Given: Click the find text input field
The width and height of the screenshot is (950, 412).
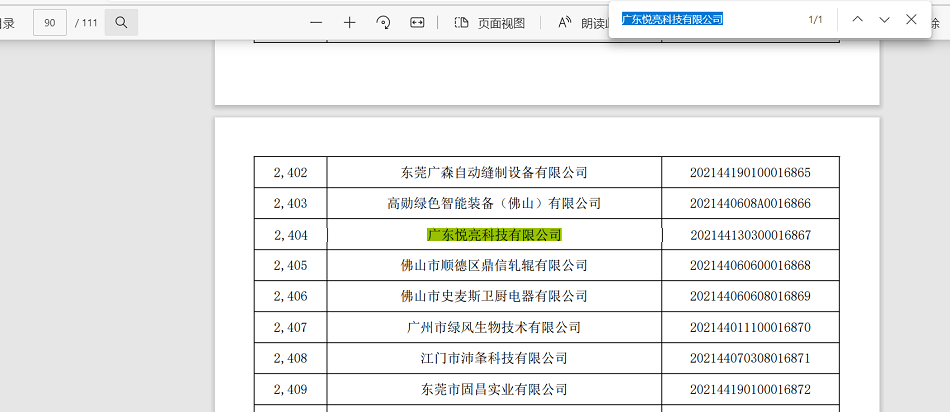Looking at the screenshot, I should [705, 19].
